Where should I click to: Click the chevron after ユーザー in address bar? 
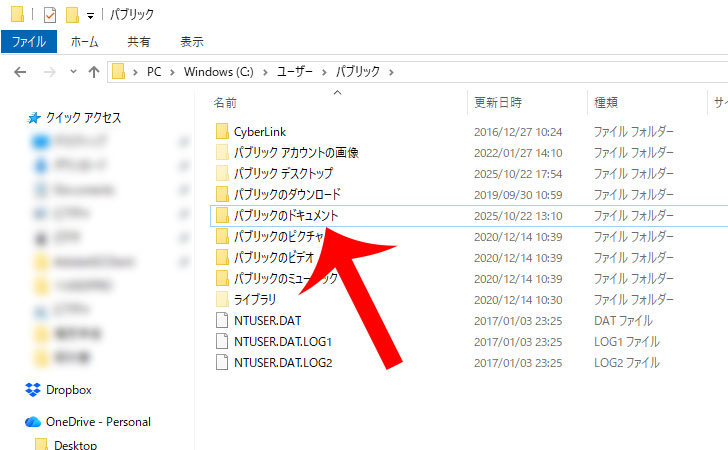pyautogui.click(x=324, y=72)
